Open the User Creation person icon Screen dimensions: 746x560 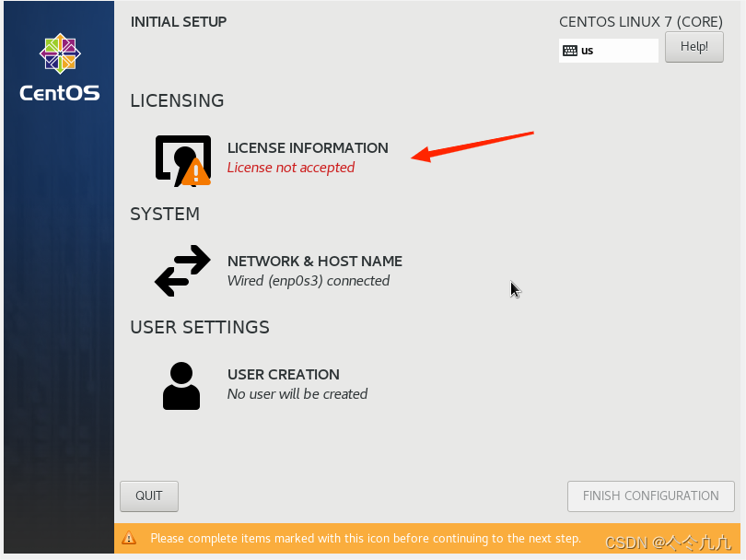click(181, 386)
